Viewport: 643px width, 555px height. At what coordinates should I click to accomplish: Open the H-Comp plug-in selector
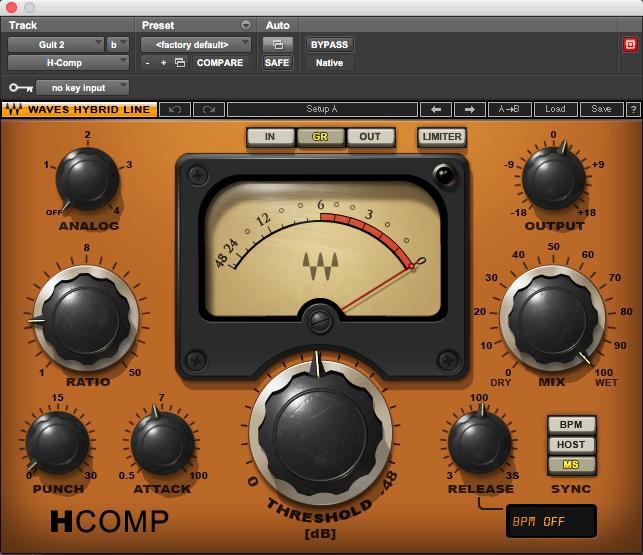68,63
